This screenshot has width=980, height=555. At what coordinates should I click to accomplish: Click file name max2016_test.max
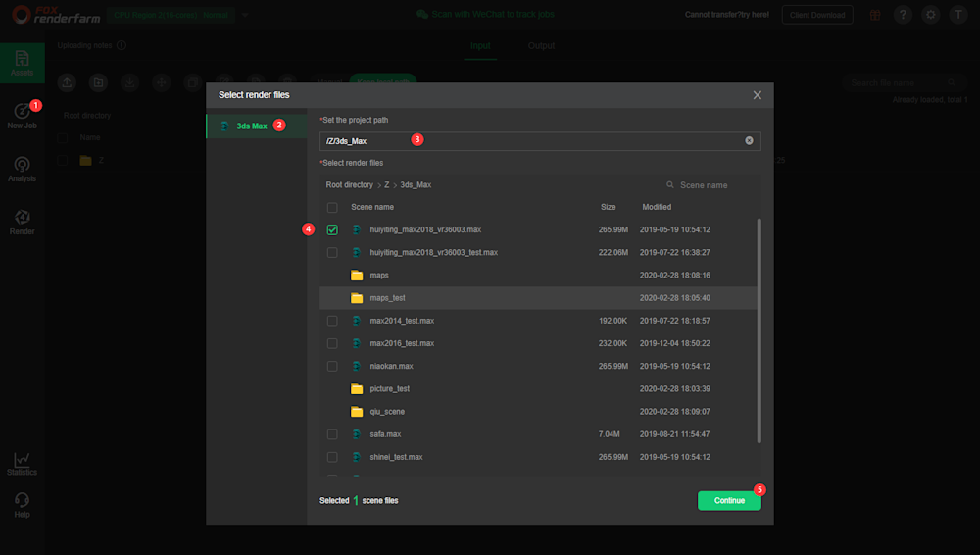tap(402, 343)
